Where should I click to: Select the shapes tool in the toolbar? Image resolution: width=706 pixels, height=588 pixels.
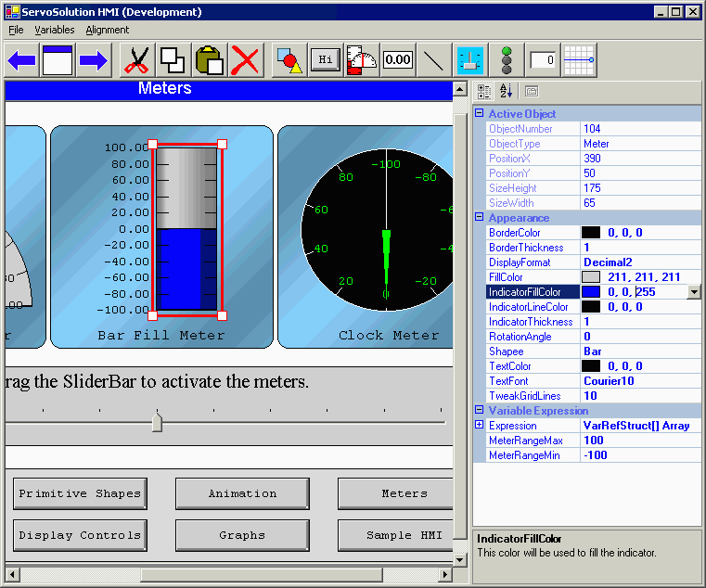289,60
